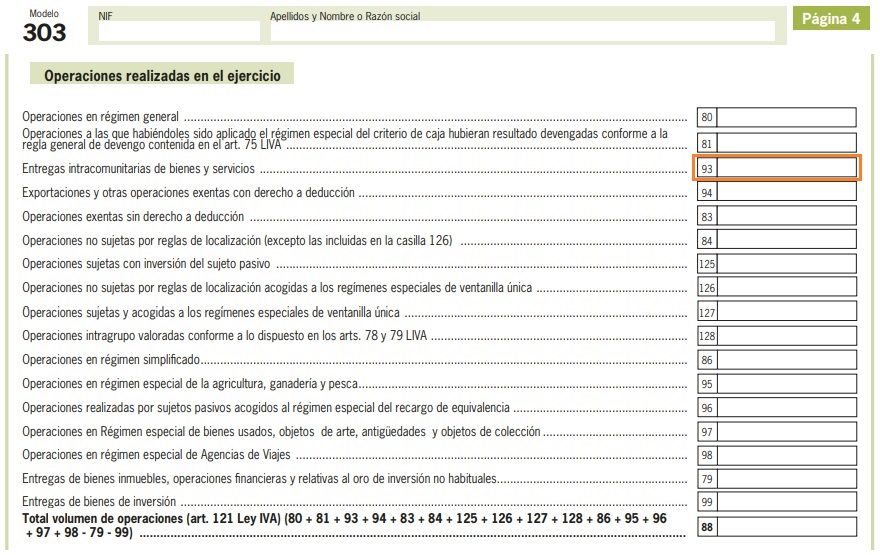Select box 128 Operaciones intragrupo field
This screenshot has height=555, width=880.
coord(786,336)
